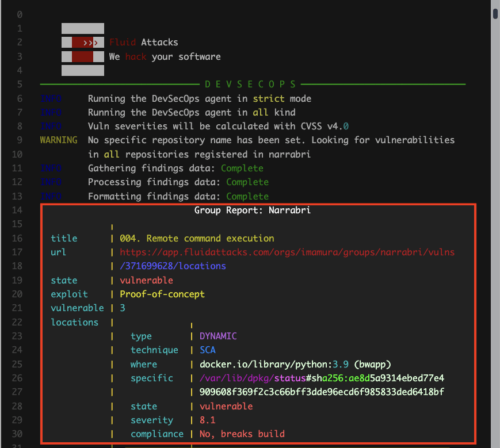Click the 'Fluid Attacks' name text
Screen dimensions: 500x448
(x=143, y=43)
